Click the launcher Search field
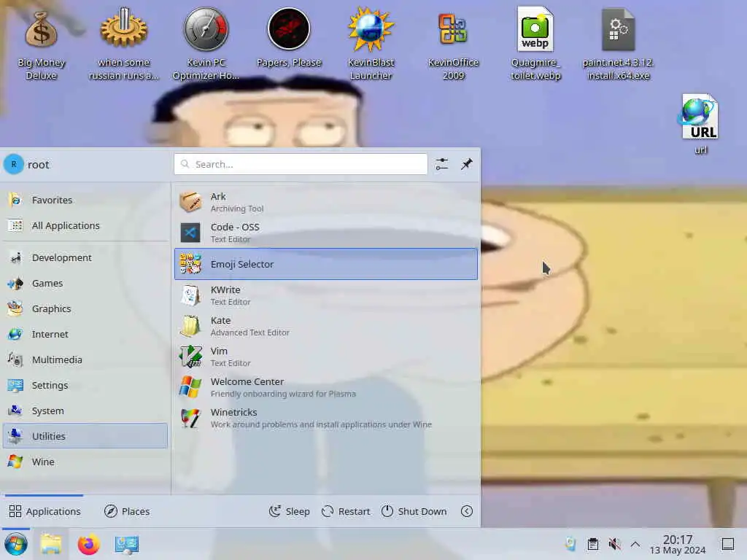 (x=301, y=164)
